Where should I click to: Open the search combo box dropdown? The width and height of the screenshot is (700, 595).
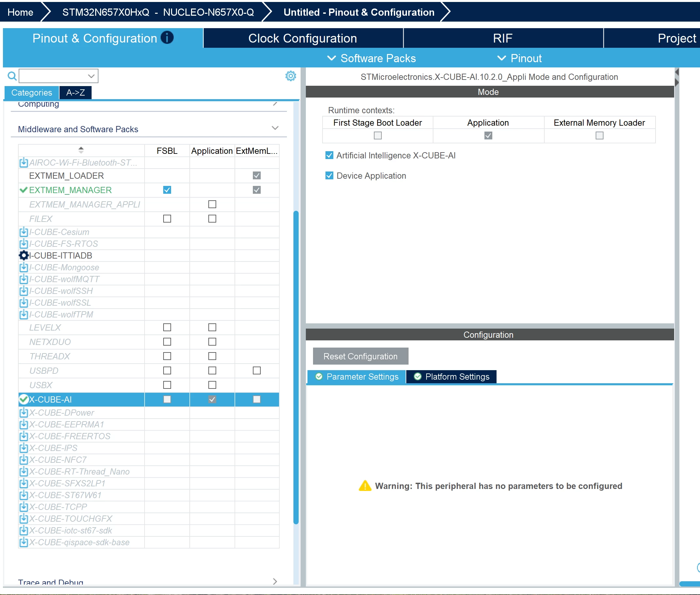point(91,76)
